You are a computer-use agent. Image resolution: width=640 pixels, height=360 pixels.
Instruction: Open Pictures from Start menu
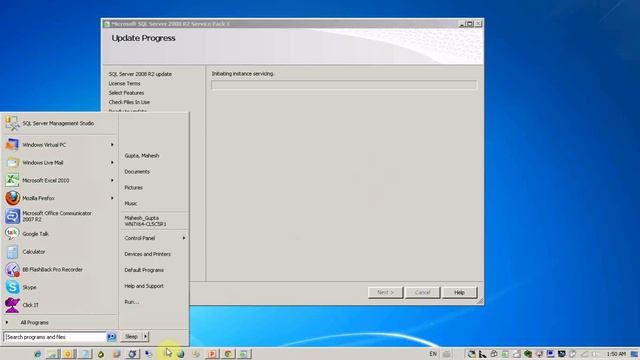pyautogui.click(x=133, y=187)
